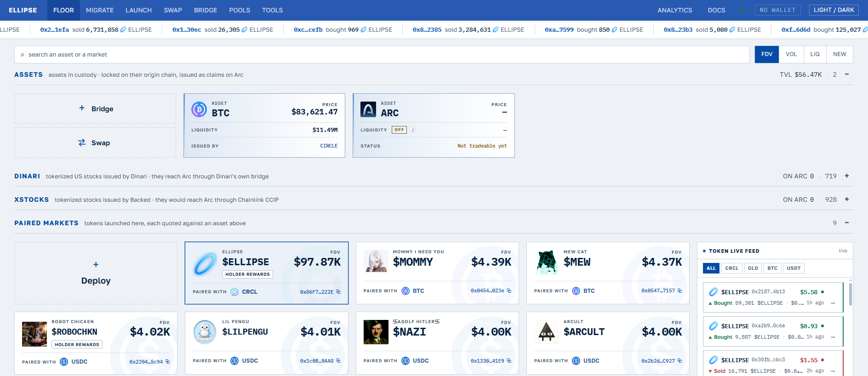The height and width of the screenshot is (376, 868).
Task: Open the $LILPENGU penguin thumbnail
Action: (205, 332)
